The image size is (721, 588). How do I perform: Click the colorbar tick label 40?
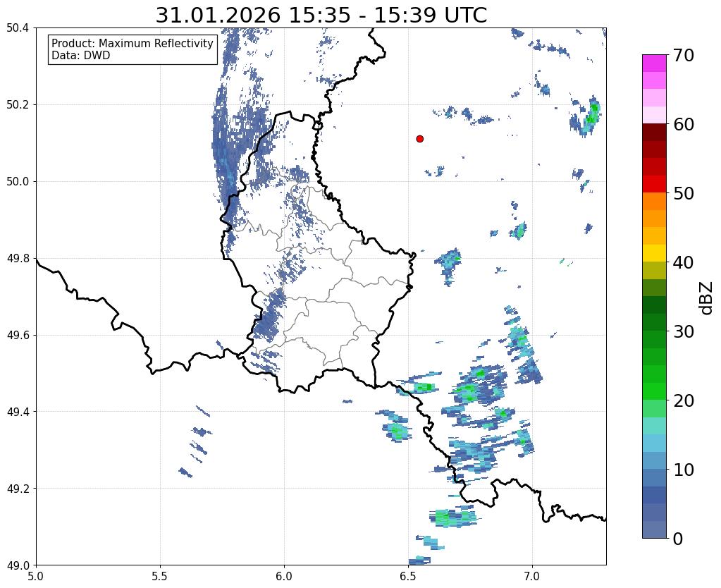684,262
